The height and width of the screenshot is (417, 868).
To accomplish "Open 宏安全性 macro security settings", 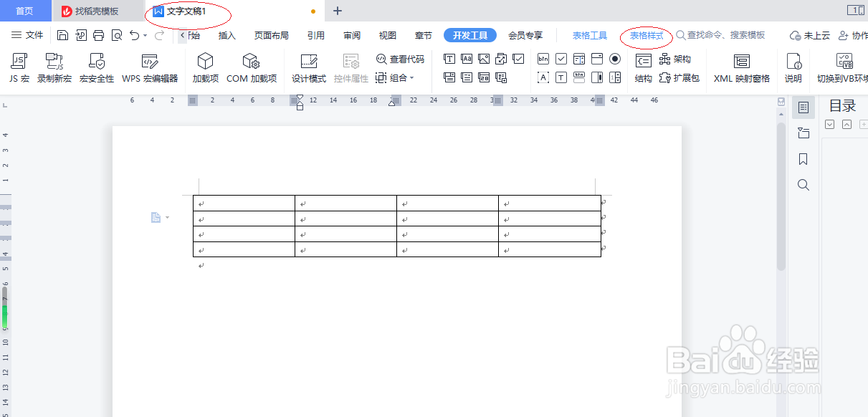I will click(95, 68).
